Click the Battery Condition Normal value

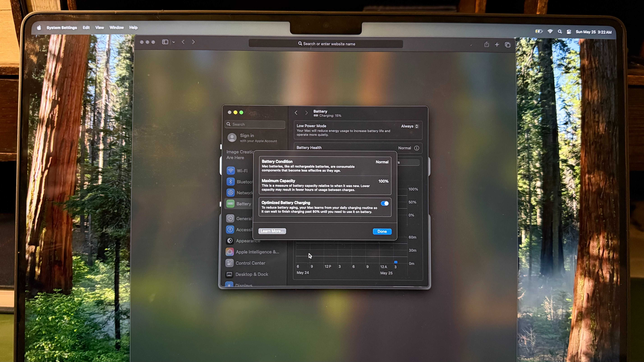pos(382,162)
